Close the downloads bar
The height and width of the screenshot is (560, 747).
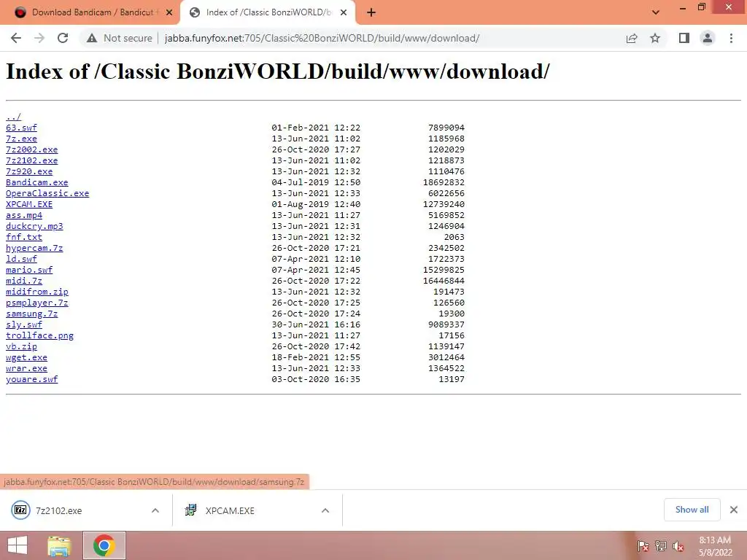[x=734, y=510]
